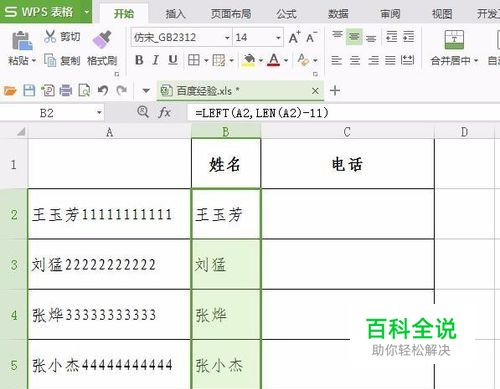Switch to the 数据 tab

point(338,14)
